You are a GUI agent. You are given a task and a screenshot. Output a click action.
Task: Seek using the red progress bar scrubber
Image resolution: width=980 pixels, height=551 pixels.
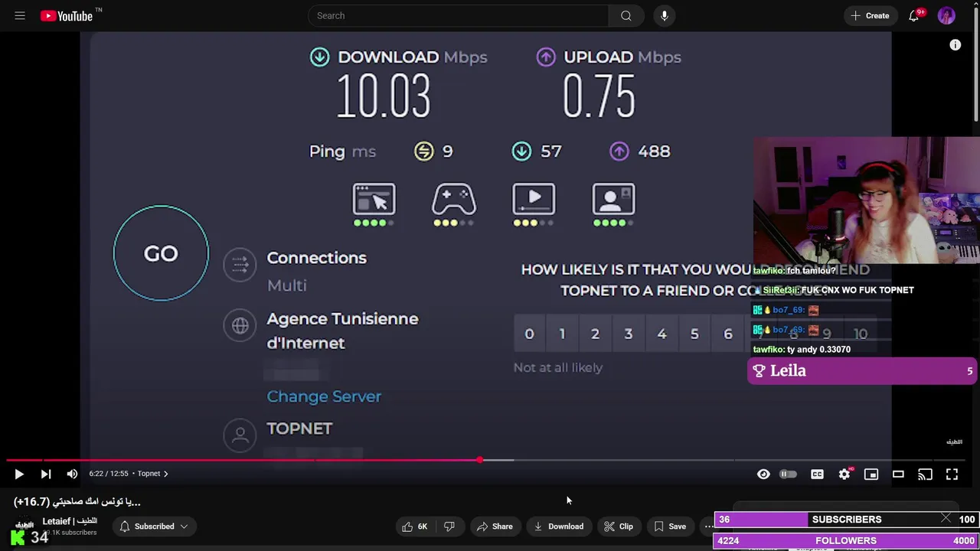pos(479,460)
